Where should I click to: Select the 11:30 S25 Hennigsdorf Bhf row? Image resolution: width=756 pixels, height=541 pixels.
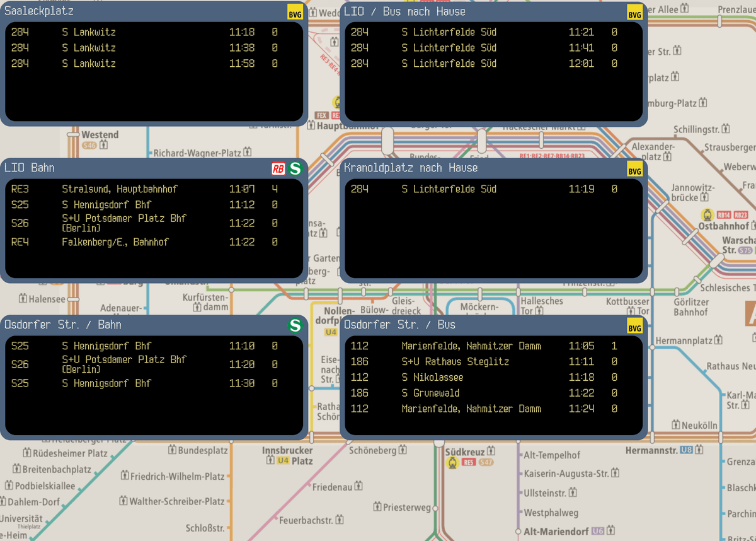pos(154,383)
